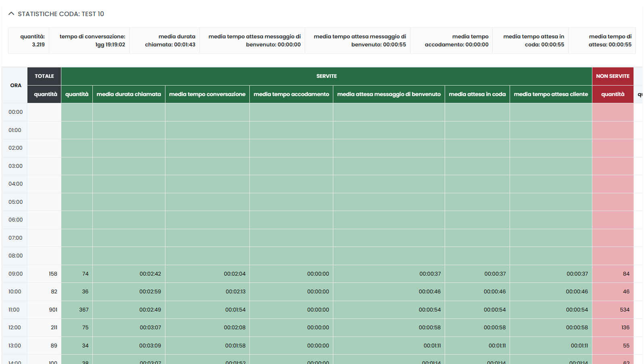The image size is (644, 364).
Task: Click the media durata chiamata column header
Action: [x=129, y=94]
